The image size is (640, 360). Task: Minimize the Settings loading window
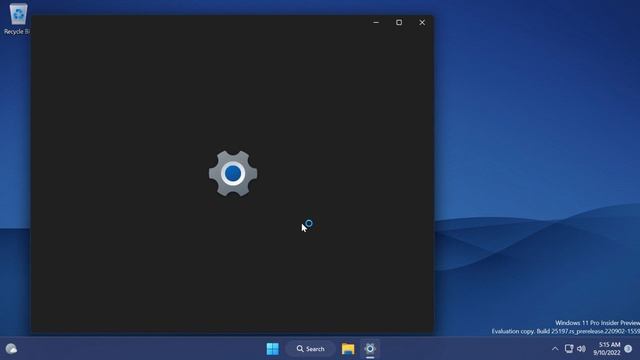click(x=376, y=22)
